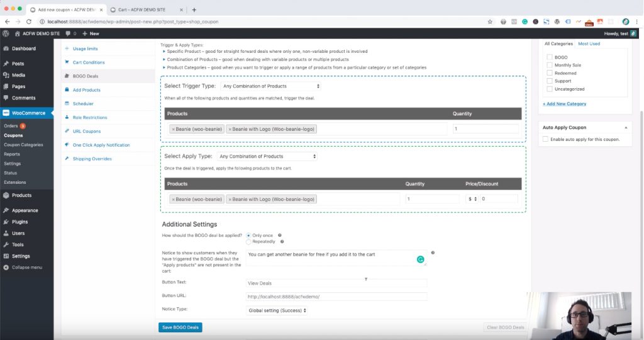Open the Role Restrictions tab

tap(90, 118)
